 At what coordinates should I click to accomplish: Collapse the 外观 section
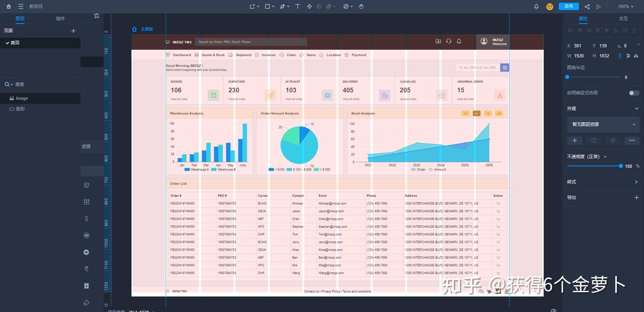[636, 108]
